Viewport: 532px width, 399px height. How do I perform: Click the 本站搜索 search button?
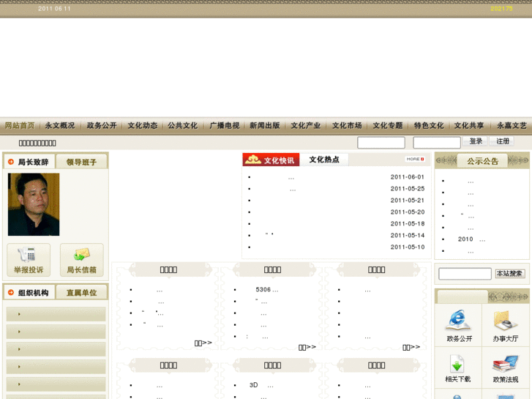(x=510, y=273)
